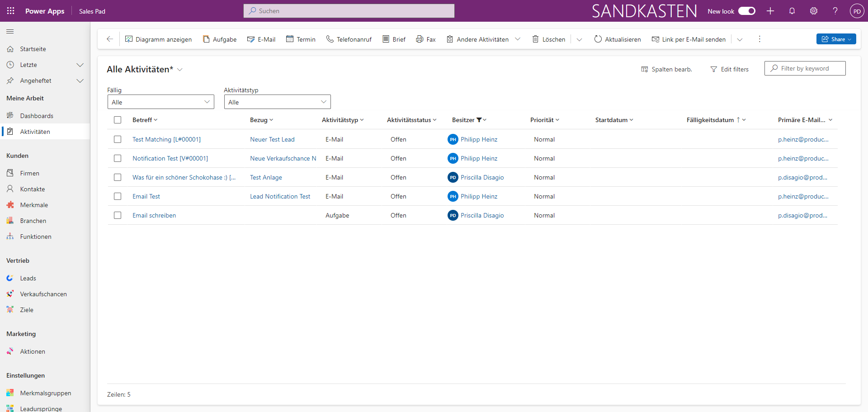Viewport: 868px width, 412px height.
Task: Create new Termin appointment
Action: point(301,39)
